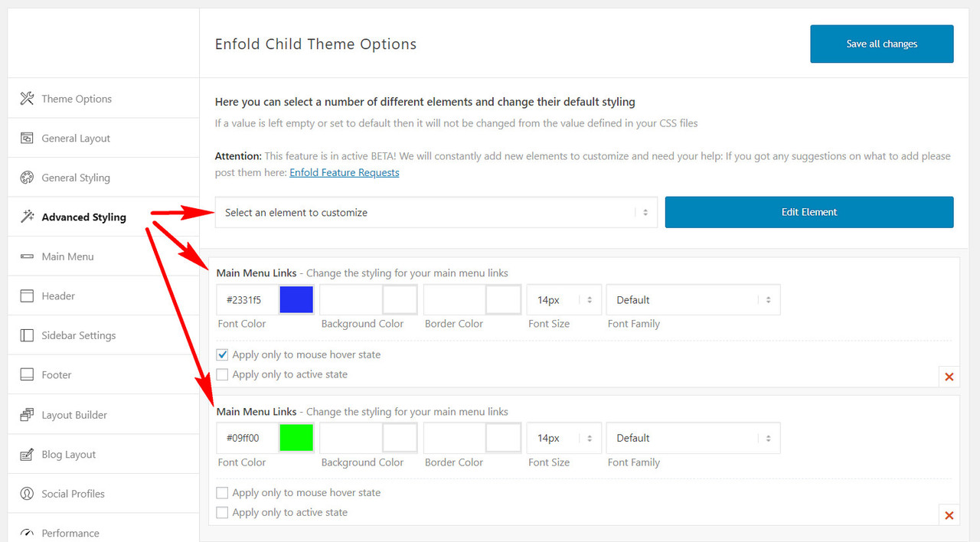This screenshot has width=980, height=542.
Task: Click the Performance gauge icon
Action: [x=27, y=533]
